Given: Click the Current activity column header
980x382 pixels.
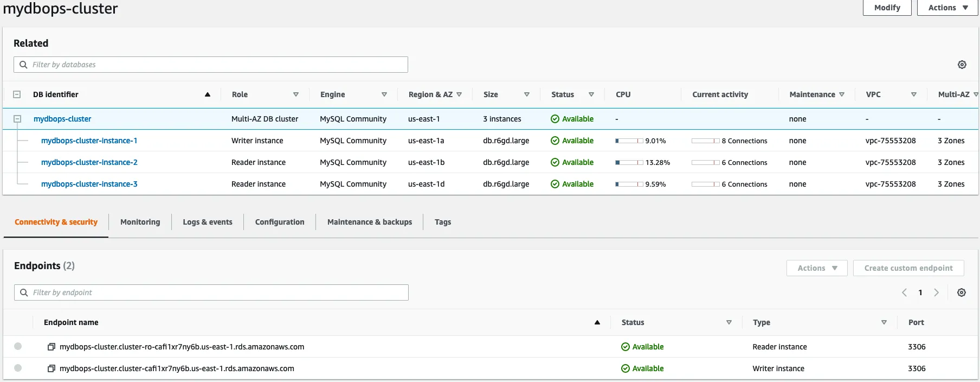Looking at the screenshot, I should click(x=720, y=94).
